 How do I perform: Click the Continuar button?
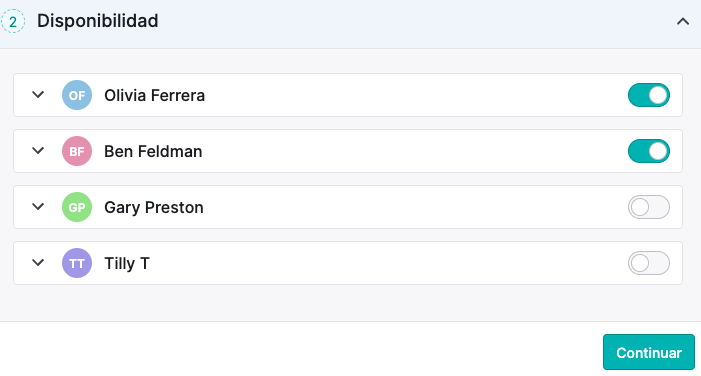pyautogui.click(x=649, y=352)
